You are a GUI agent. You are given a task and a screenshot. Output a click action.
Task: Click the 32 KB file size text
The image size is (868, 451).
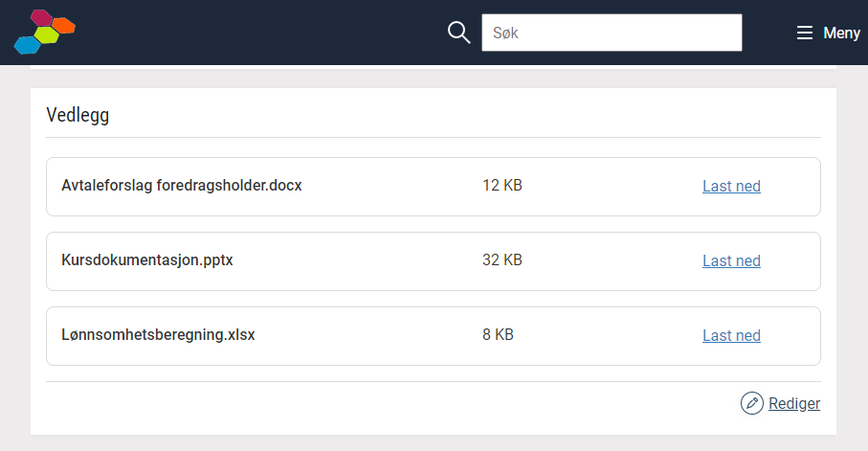502,259
